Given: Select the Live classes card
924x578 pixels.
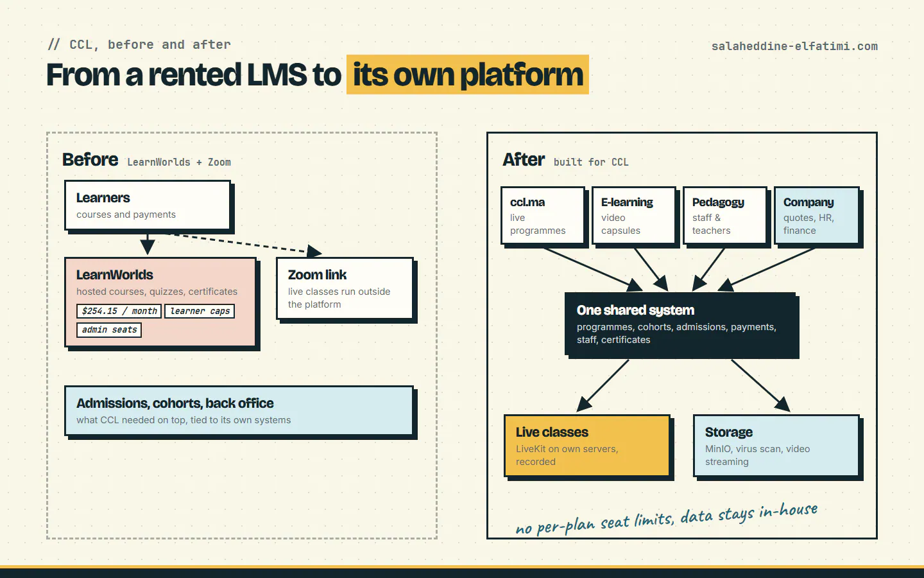Looking at the screenshot, I should click(x=587, y=446).
